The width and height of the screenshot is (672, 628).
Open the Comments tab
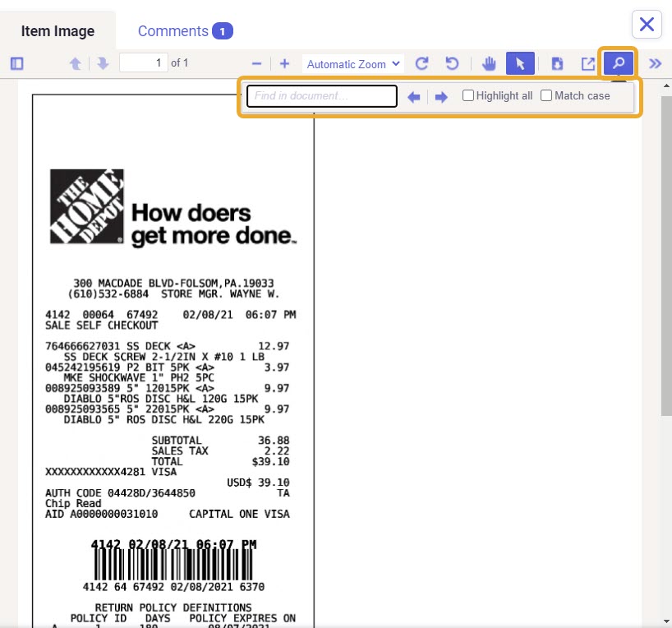point(185,31)
